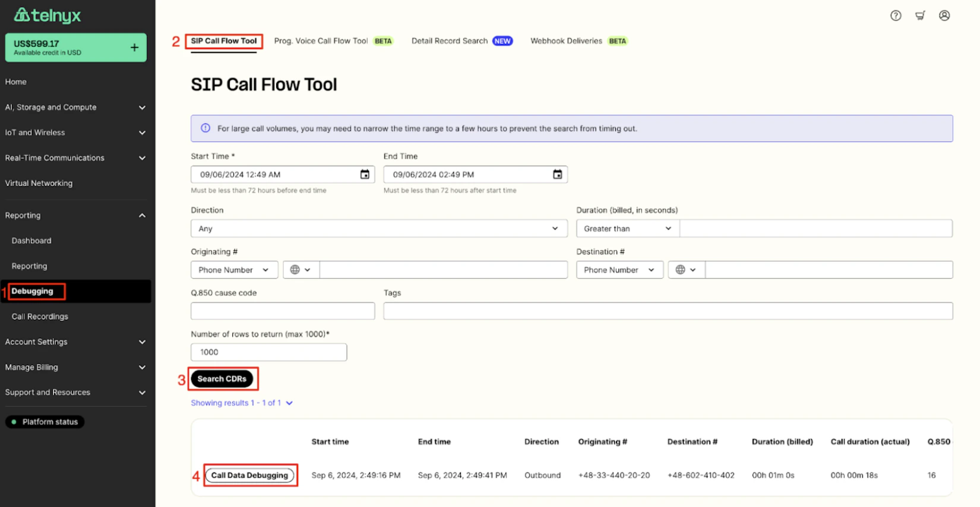Click the Search CDRs button
This screenshot has width=980, height=507.
click(x=222, y=379)
